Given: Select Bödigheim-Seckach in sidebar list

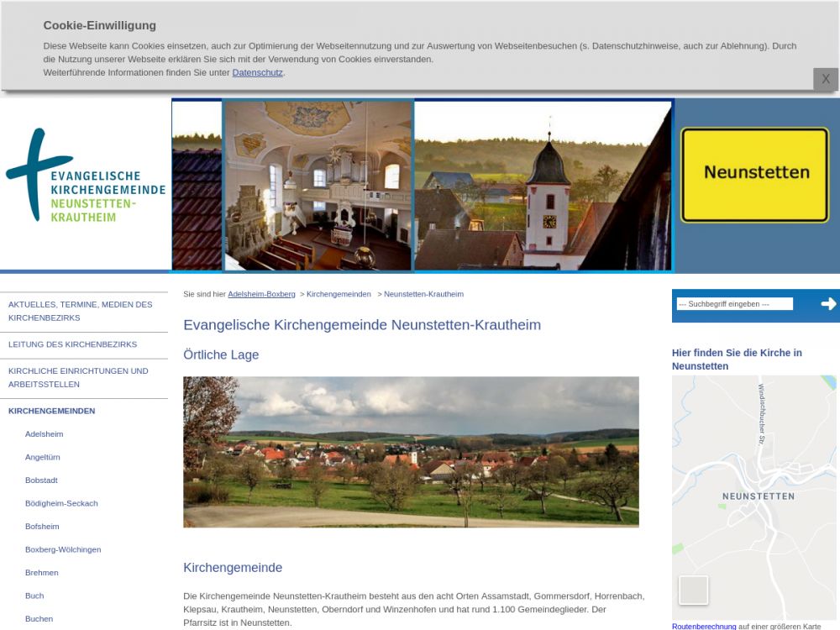Looking at the screenshot, I should [x=61, y=503].
